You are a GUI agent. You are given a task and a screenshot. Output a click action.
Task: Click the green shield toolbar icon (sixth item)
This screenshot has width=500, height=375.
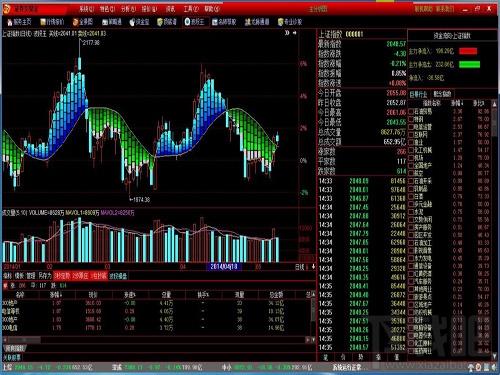point(167,22)
